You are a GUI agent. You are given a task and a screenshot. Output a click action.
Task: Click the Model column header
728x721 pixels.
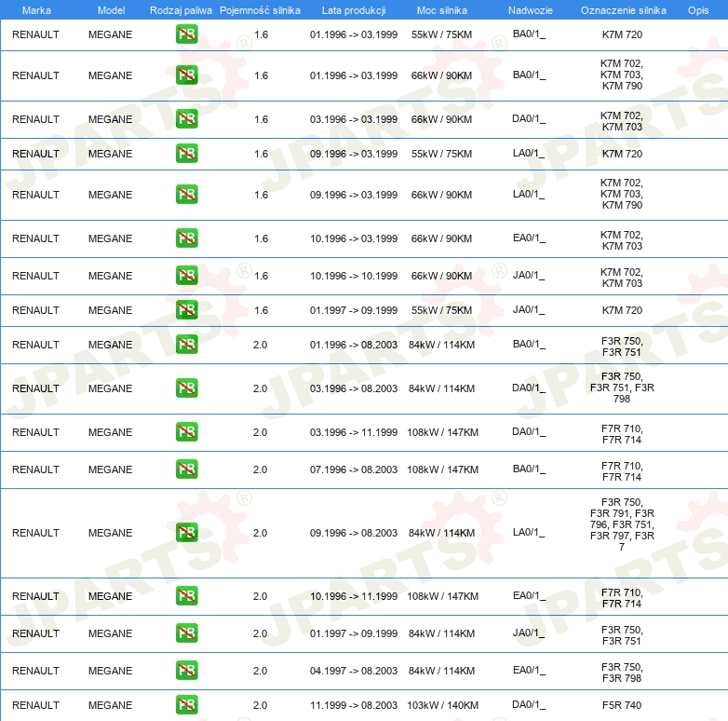[111, 10]
